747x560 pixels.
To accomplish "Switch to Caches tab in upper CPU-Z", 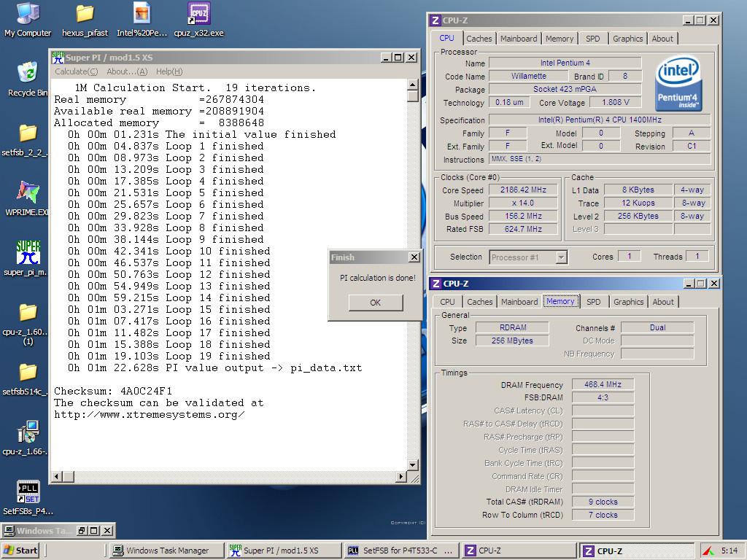I will 479,39.
